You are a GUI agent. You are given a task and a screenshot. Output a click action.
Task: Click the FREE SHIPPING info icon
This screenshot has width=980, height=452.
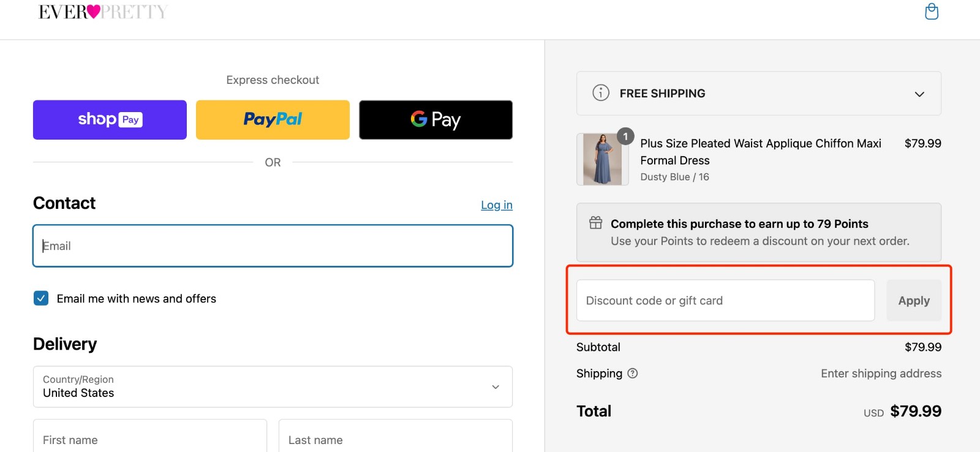click(600, 92)
